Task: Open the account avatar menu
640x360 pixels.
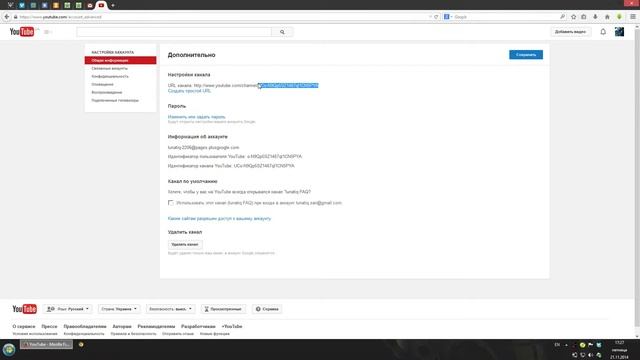Action: 619,31
